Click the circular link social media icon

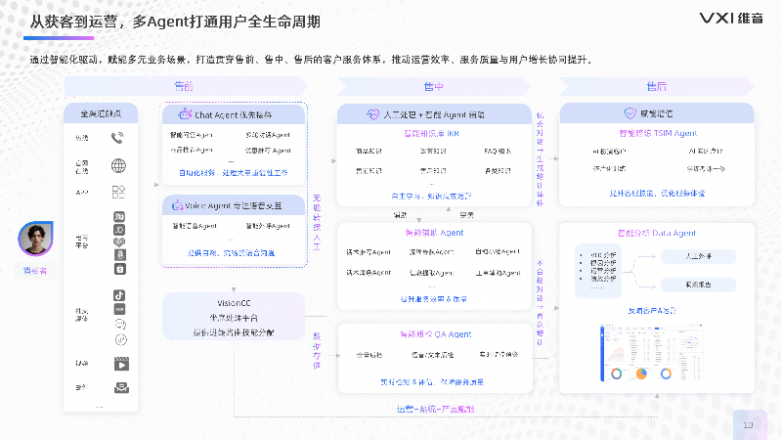coord(120,340)
